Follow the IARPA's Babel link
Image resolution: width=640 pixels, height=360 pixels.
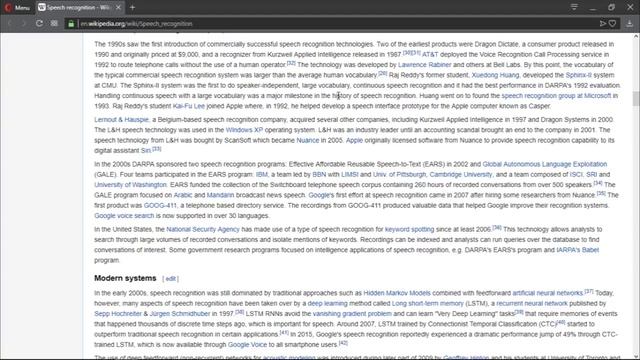tap(578, 250)
